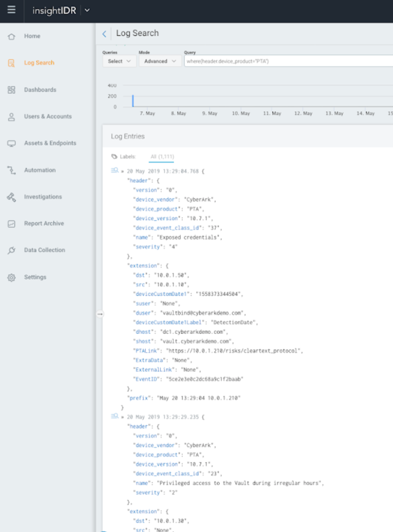Click the Home house icon
The image size is (393, 532).
tap(12, 36)
